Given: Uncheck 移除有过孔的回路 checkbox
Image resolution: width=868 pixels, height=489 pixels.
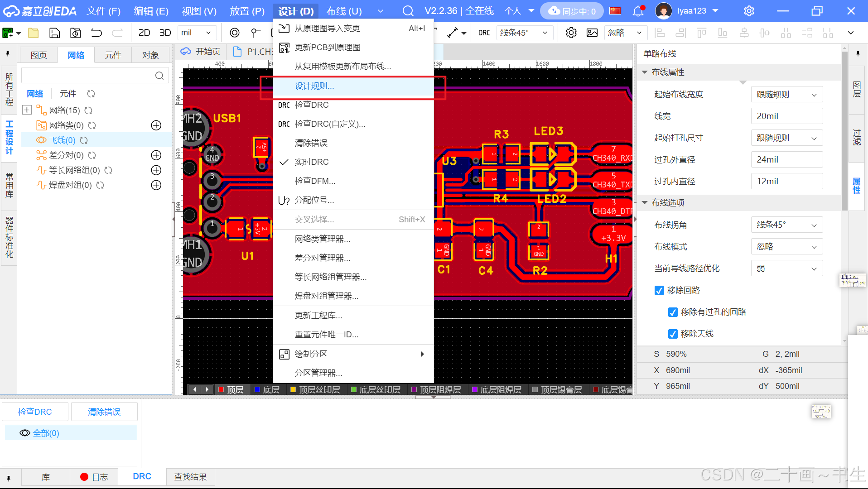Looking at the screenshot, I should coord(673,312).
